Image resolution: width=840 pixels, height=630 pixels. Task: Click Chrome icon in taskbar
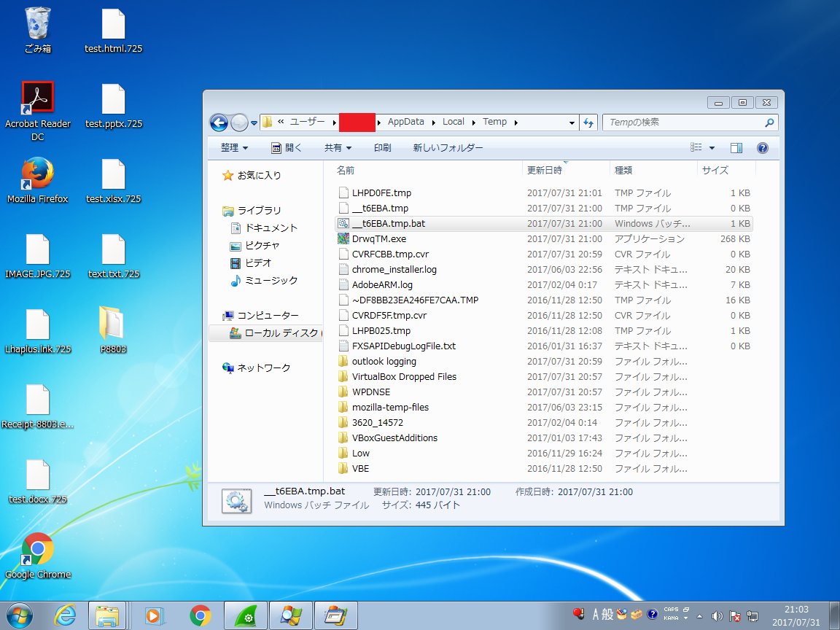click(x=201, y=615)
